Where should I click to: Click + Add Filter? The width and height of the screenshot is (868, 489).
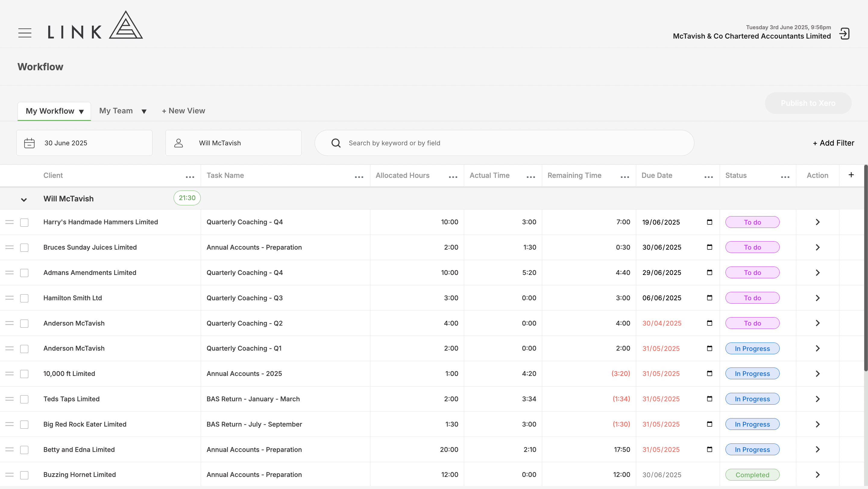point(833,143)
